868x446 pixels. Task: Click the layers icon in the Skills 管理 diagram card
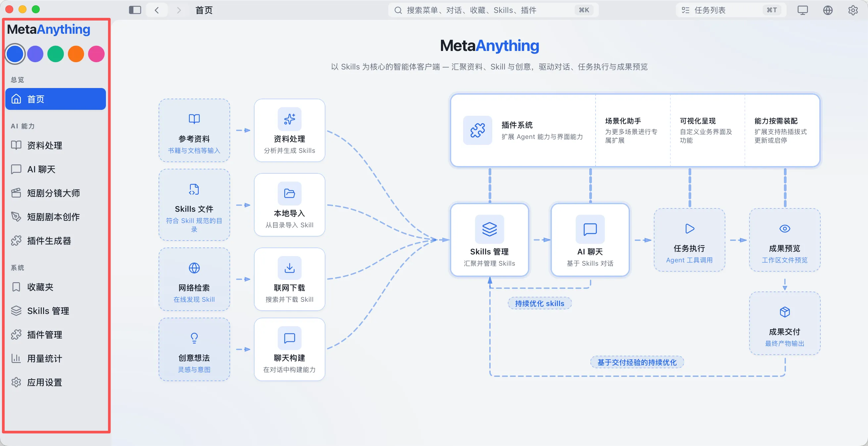click(x=489, y=229)
